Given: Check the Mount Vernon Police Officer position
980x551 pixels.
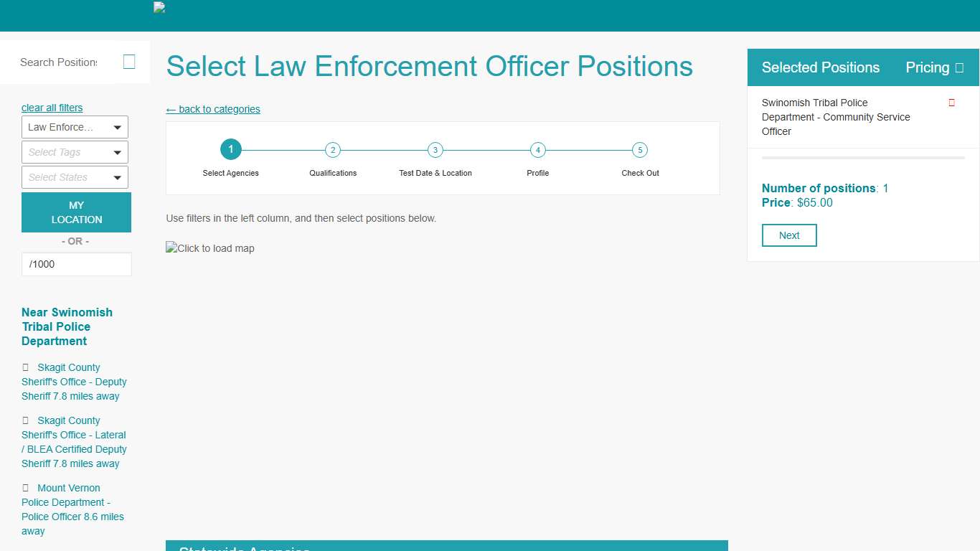Looking at the screenshot, I should 26,488.
